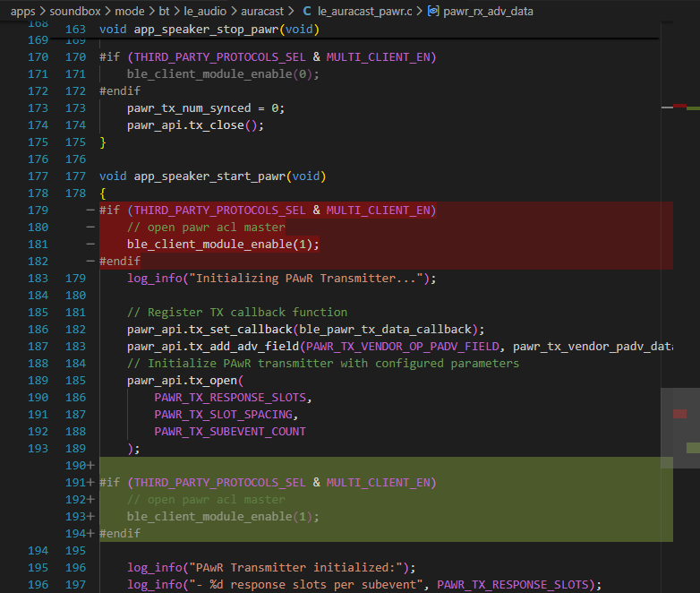The image size is (700, 593).
Task: Click the 'pawr_api.tx_close();' call
Action: [195, 125]
